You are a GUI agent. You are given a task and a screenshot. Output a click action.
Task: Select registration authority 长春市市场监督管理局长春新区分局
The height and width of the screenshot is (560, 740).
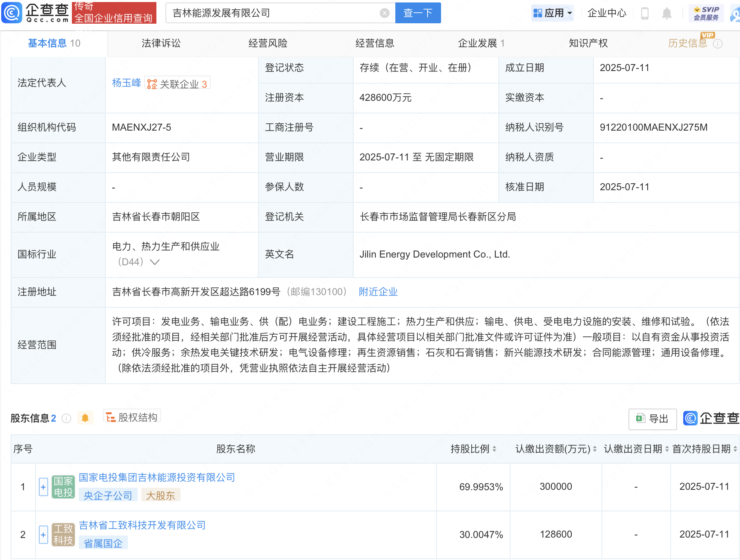438,217
